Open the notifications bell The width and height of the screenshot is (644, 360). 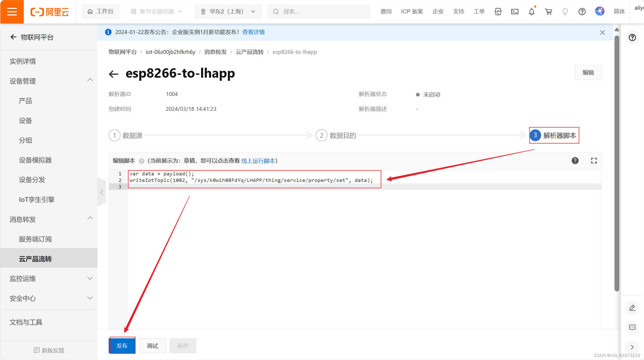point(531,12)
